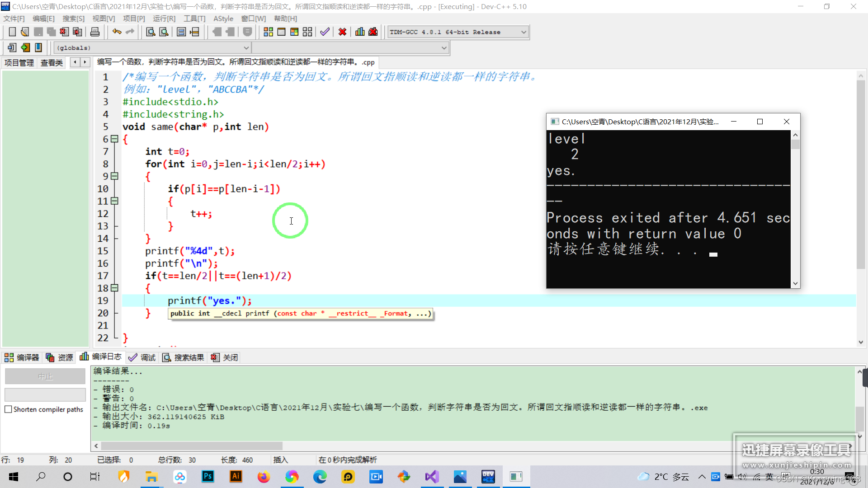This screenshot has width=868, height=488.
Task: Click the Dev-C++ icon in taskbar
Action: [488, 477]
